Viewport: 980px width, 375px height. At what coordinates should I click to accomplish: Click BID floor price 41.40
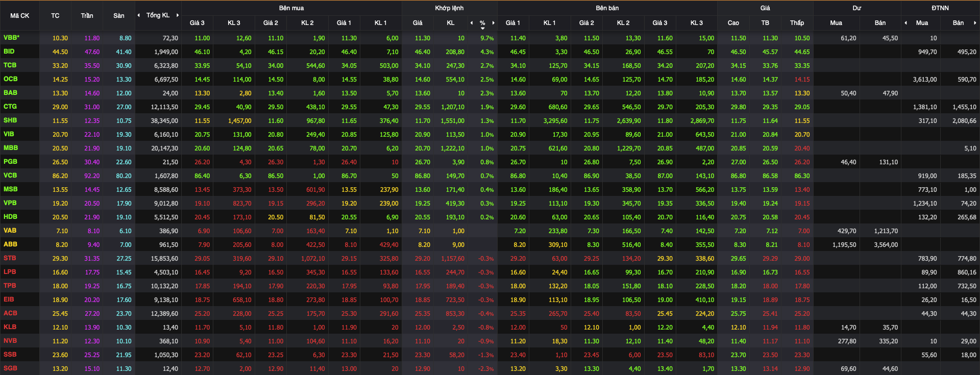[124, 52]
